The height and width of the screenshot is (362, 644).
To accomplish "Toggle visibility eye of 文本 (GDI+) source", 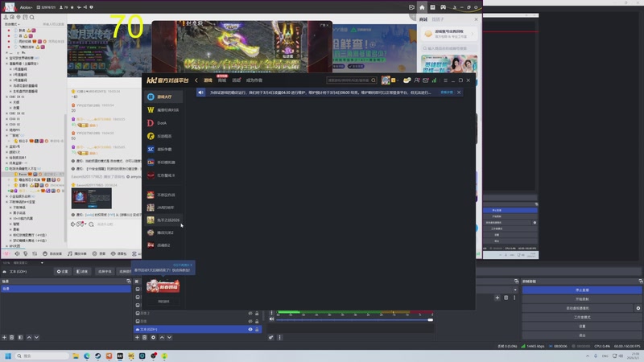I will [x=250, y=330].
